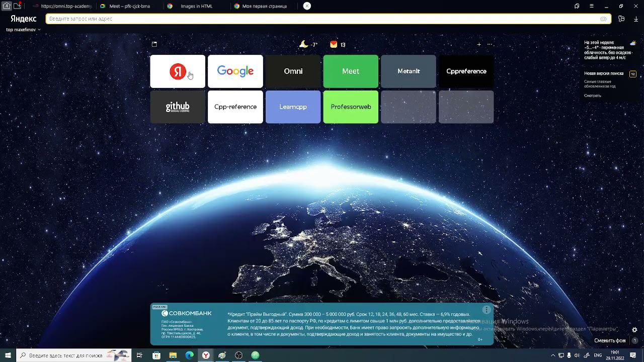Add a new tableau site with plus
Image resolution: width=644 pixels, height=362 pixels.
tap(479, 44)
